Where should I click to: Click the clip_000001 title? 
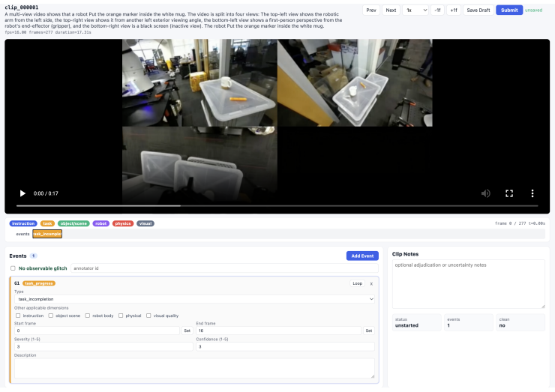point(22,7)
